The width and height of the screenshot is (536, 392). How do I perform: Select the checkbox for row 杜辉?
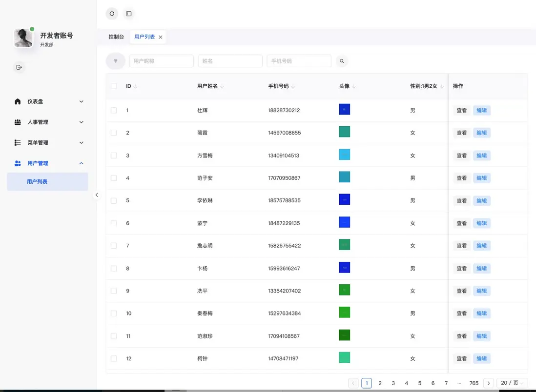click(114, 110)
